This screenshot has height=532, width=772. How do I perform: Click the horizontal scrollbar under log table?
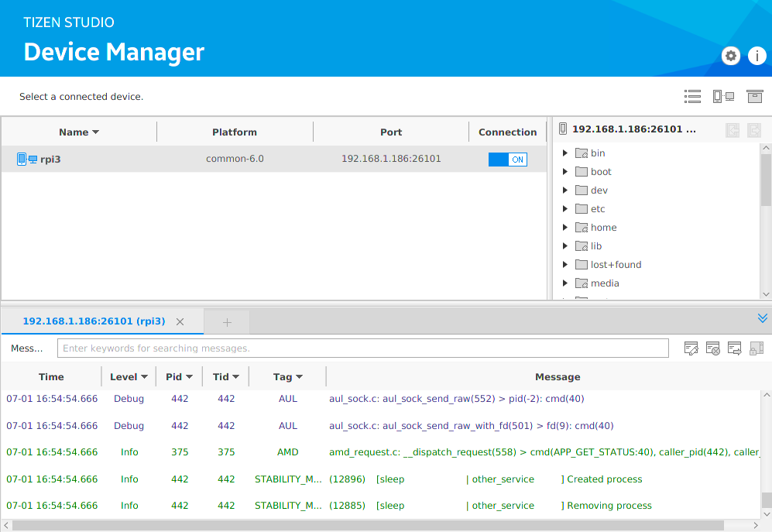[x=368, y=526]
